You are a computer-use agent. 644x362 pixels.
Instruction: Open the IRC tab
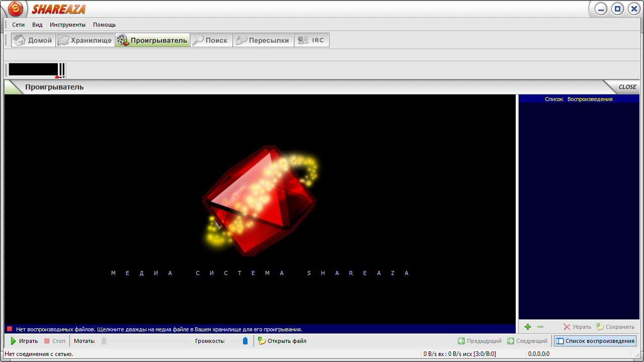[312, 40]
